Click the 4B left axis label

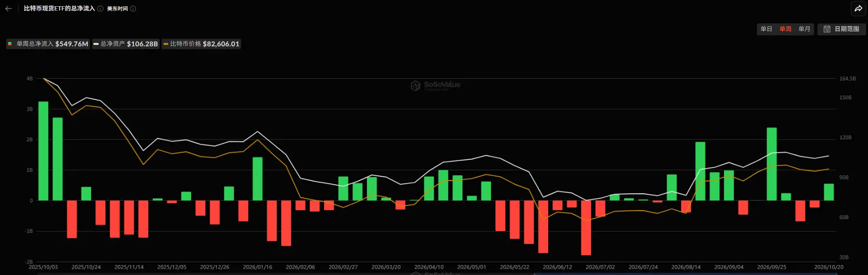point(30,79)
